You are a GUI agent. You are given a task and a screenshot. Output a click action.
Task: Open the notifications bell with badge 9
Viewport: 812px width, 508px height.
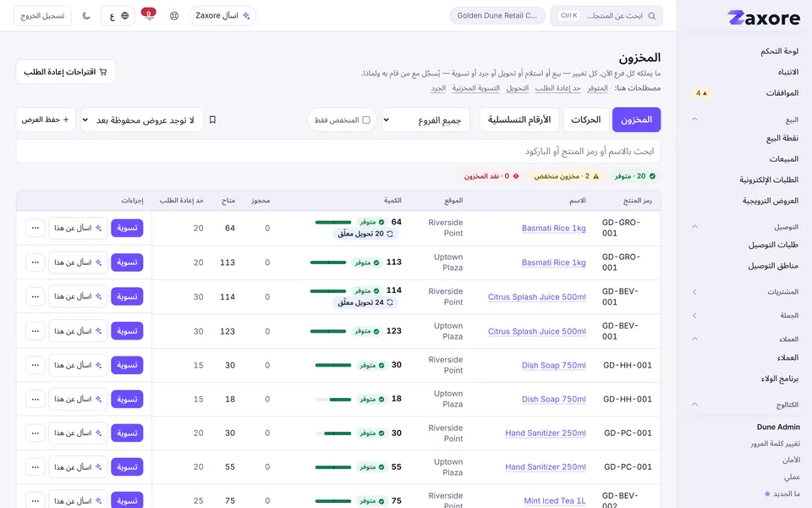pos(149,15)
